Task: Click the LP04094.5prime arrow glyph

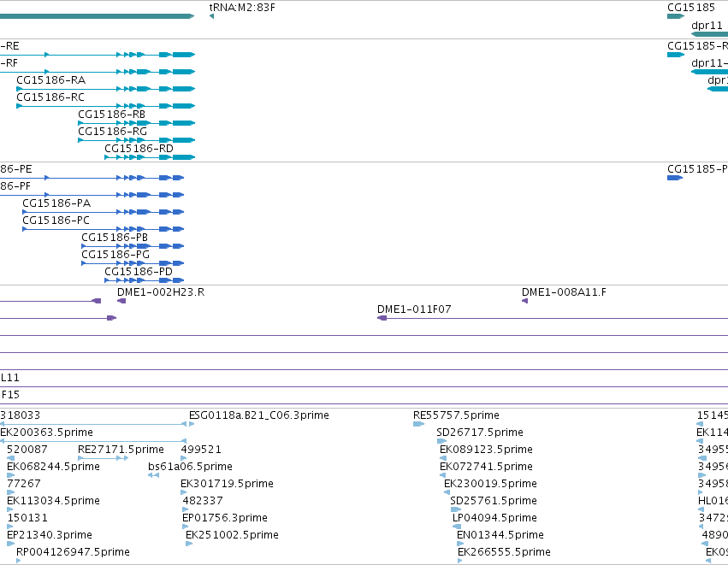Action: 457,527
